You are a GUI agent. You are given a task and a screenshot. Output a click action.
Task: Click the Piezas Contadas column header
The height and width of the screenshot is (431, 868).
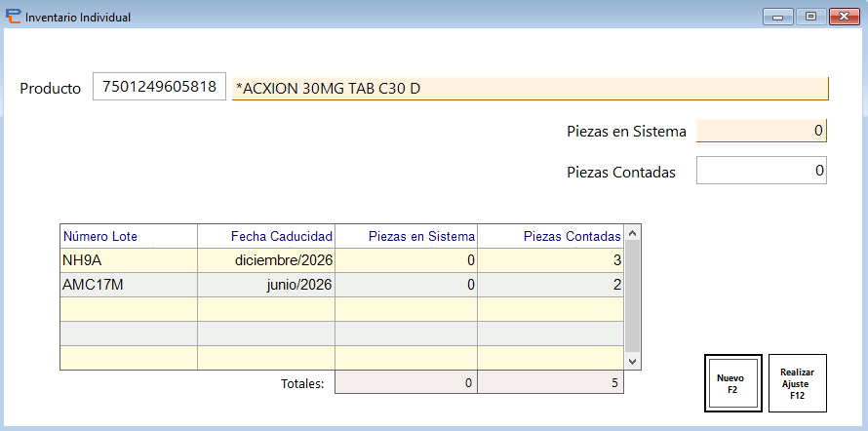[x=550, y=236]
